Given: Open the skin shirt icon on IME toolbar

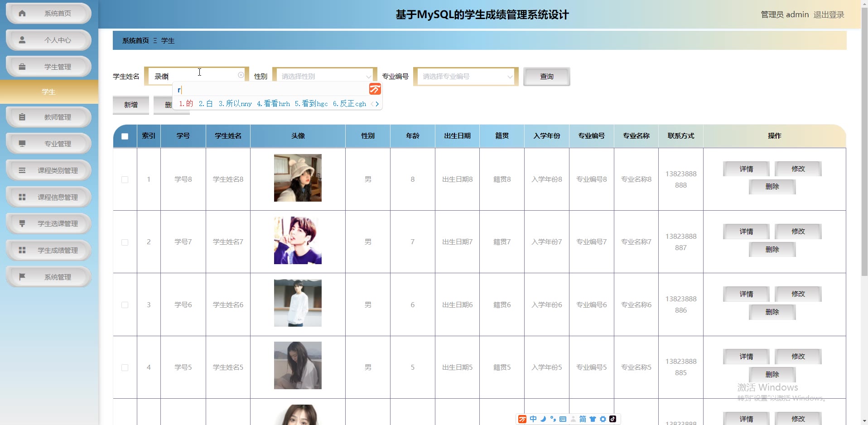Looking at the screenshot, I should pos(593,419).
